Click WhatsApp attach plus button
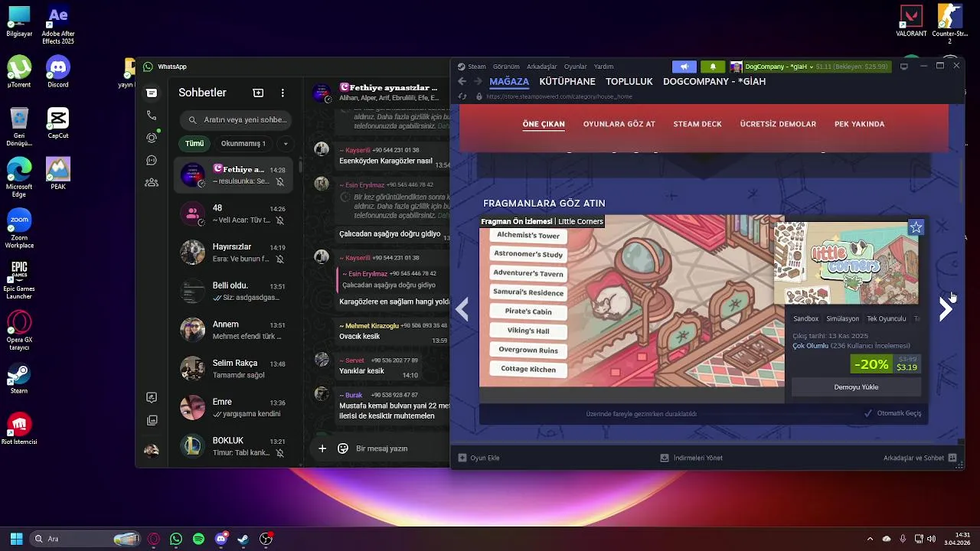The width and height of the screenshot is (980, 551). tap(322, 448)
